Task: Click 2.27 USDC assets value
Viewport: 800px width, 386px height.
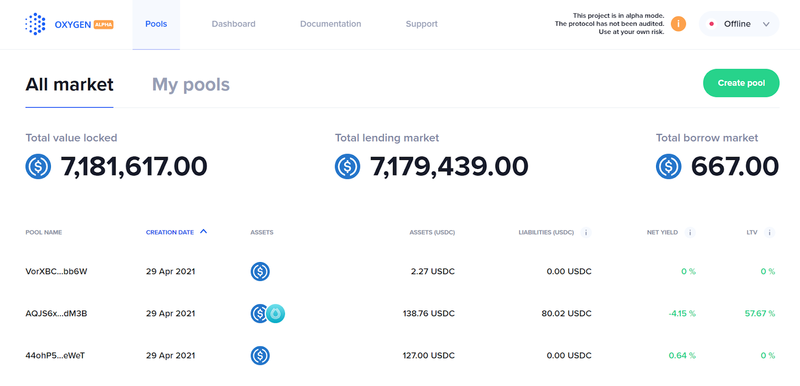Action: click(433, 271)
